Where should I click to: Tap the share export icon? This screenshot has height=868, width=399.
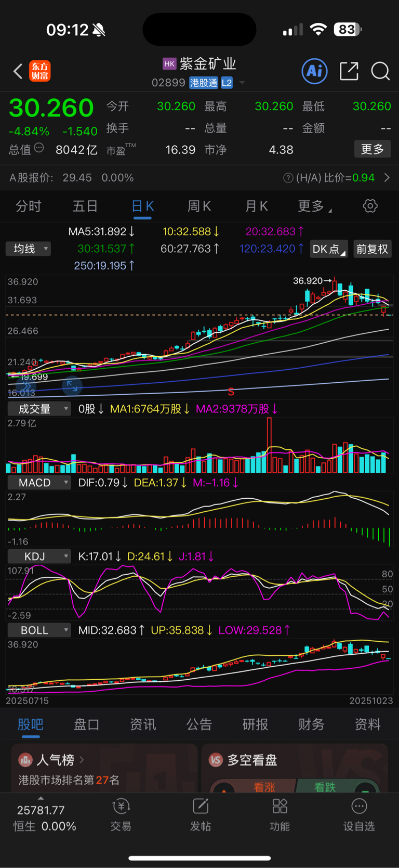click(349, 71)
